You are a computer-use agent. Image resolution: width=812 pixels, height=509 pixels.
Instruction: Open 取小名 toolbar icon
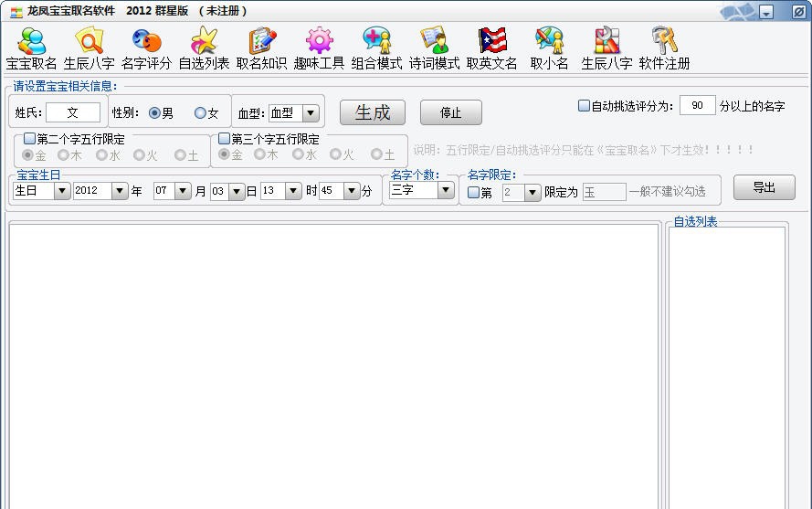tap(549, 48)
